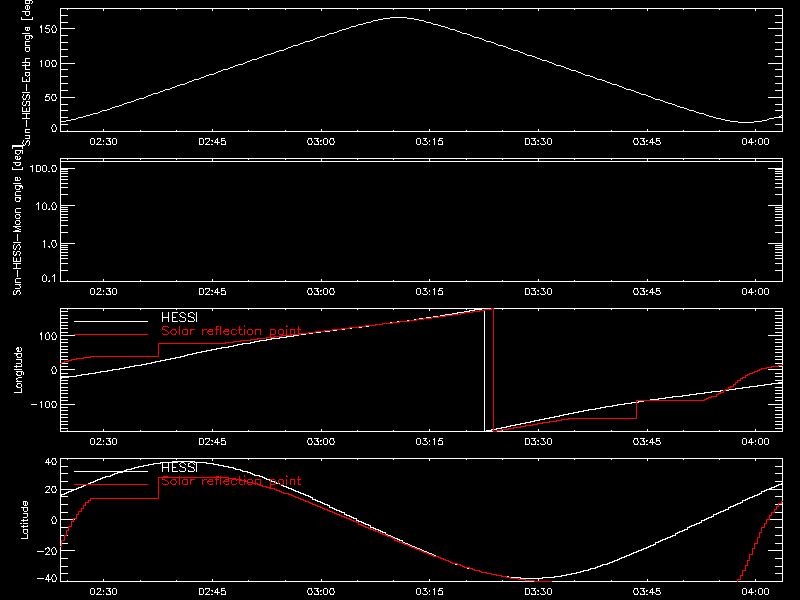The height and width of the screenshot is (600, 800).
Task: Click 'Solar reflection point' legend text in Latitude plot
Action: 231,481
